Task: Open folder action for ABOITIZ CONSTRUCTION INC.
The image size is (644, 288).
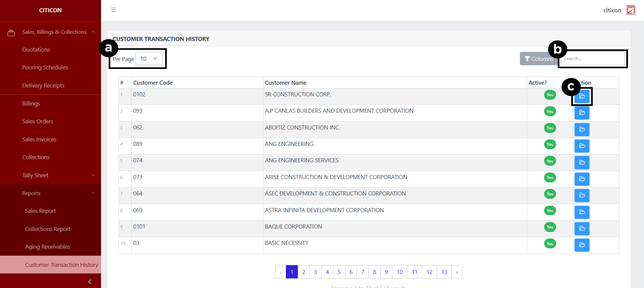Action: click(x=582, y=130)
